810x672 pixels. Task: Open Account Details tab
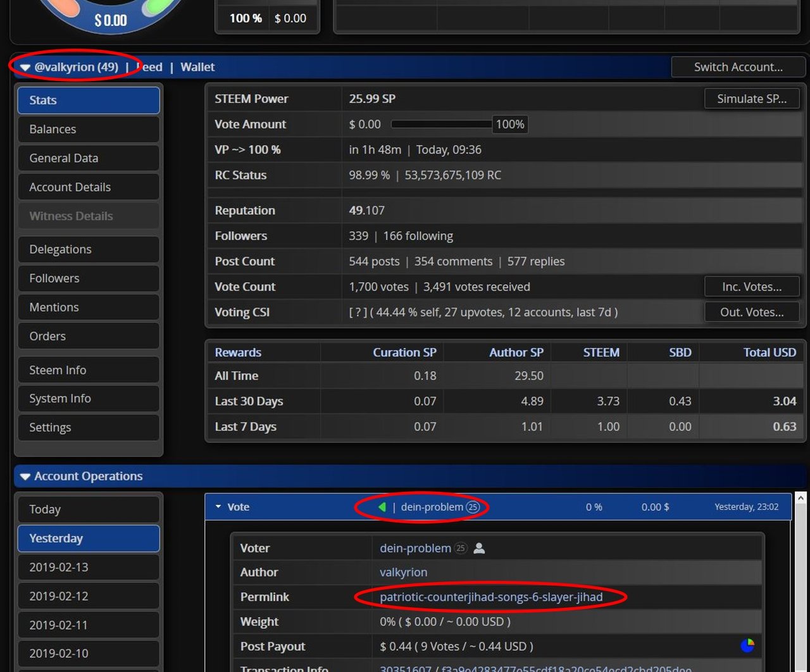(89, 187)
